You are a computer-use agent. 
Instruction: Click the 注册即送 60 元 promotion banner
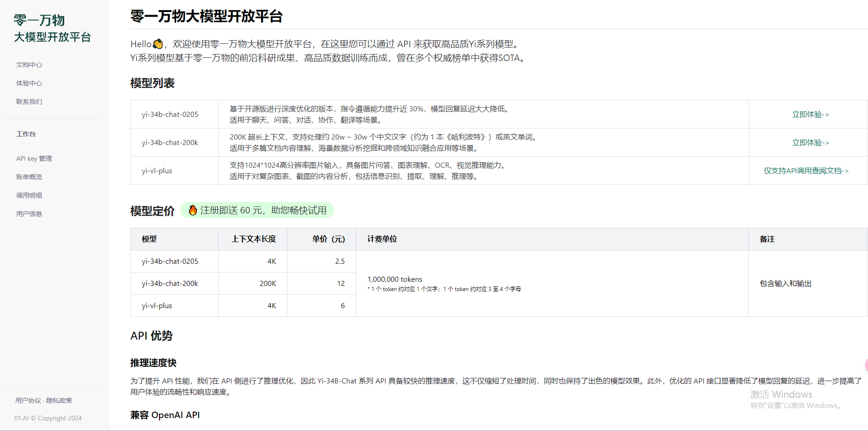tap(257, 210)
